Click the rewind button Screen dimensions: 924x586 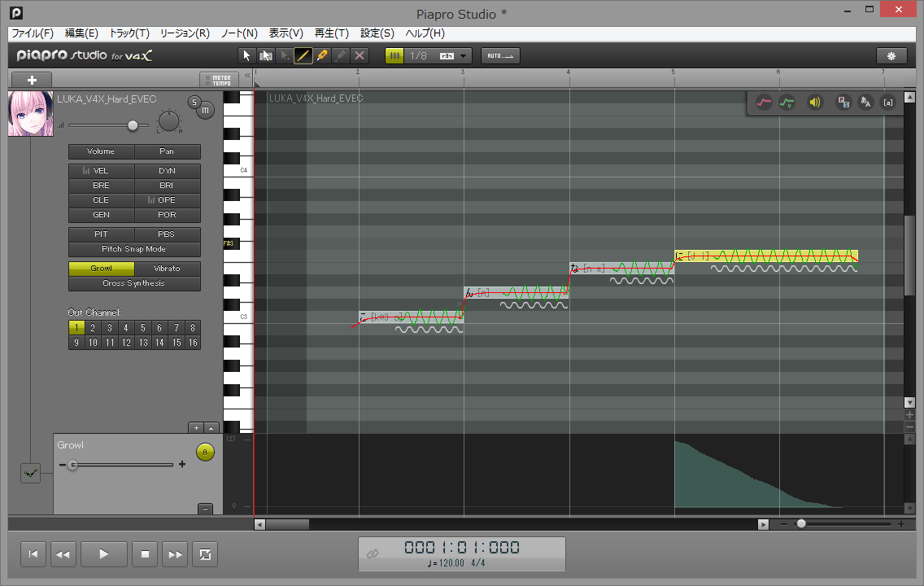tap(63, 554)
